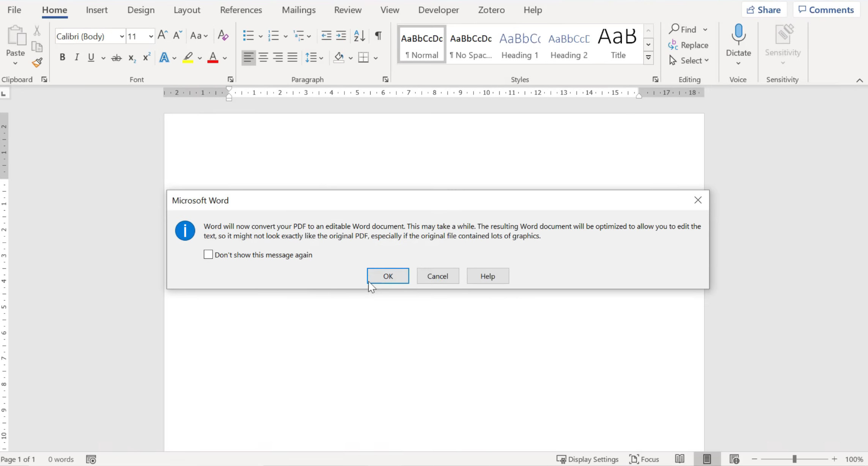Open the Font dialog launcher
Viewport: 868px width, 466px height.
click(230, 79)
